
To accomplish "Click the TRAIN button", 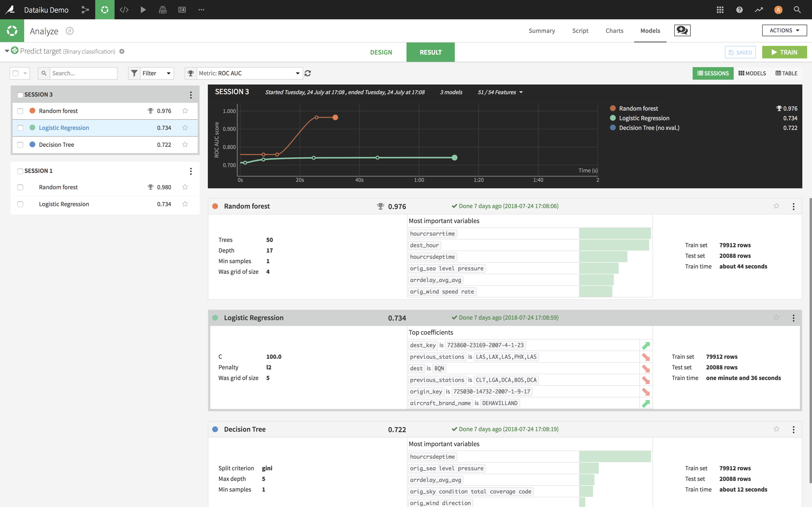I will tap(785, 52).
